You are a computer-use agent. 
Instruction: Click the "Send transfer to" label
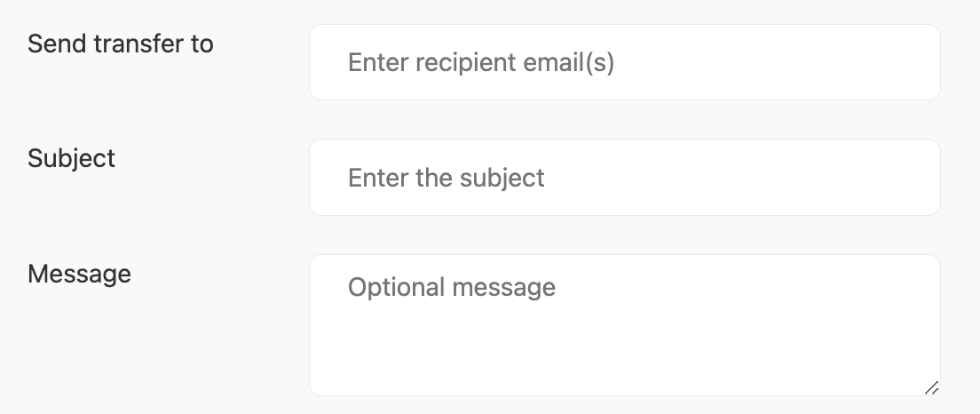(121, 44)
